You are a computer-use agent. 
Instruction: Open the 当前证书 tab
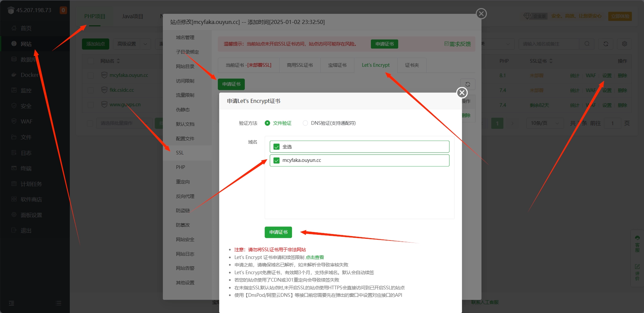(x=248, y=65)
